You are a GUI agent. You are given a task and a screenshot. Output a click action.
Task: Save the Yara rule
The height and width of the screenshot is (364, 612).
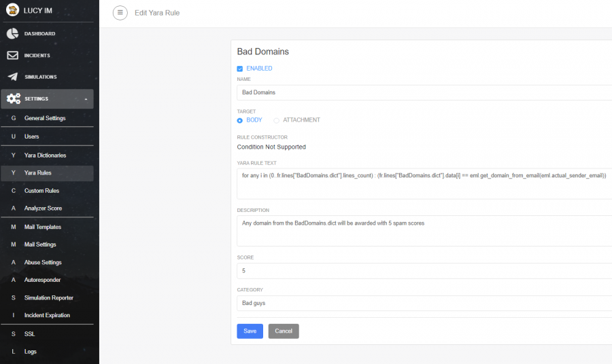(250, 331)
